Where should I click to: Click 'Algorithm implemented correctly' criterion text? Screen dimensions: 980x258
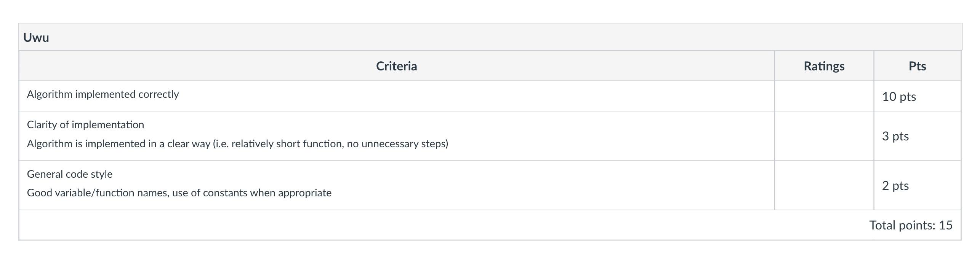103,94
